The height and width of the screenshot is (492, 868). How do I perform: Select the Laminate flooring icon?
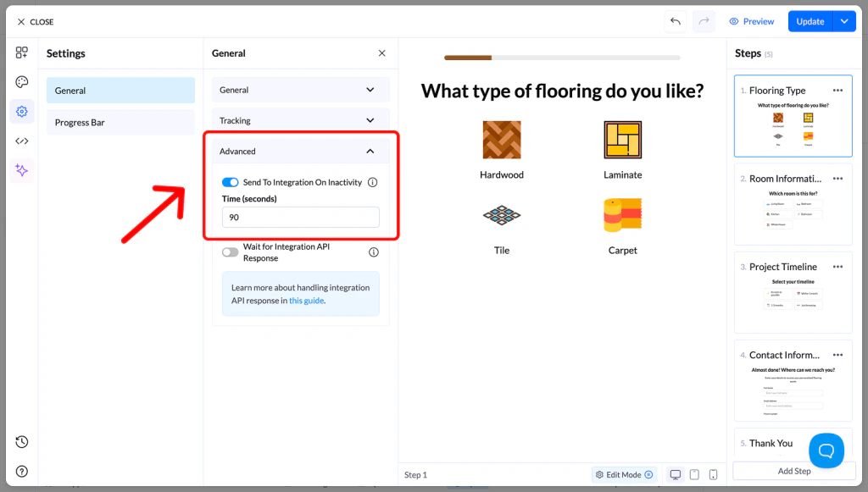click(x=623, y=140)
